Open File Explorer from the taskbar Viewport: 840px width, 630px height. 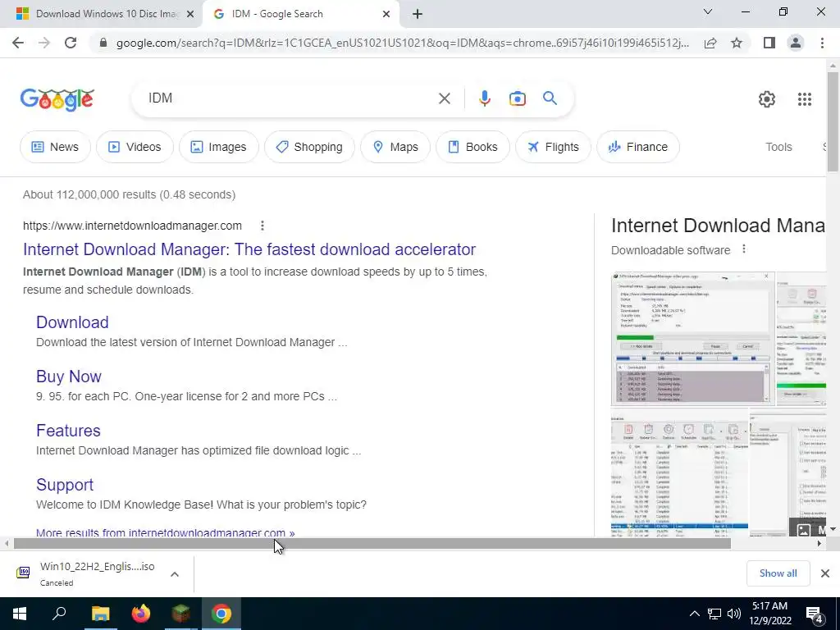[100, 614]
